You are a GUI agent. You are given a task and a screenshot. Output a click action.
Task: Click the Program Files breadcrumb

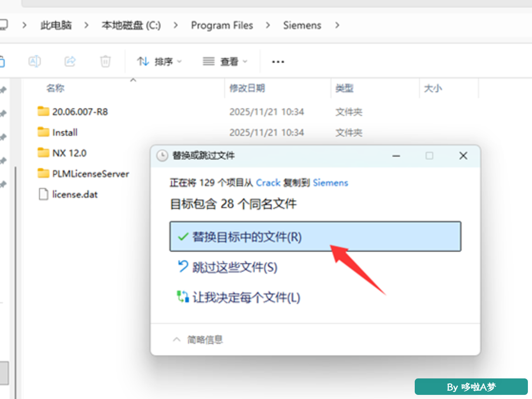[x=222, y=25]
